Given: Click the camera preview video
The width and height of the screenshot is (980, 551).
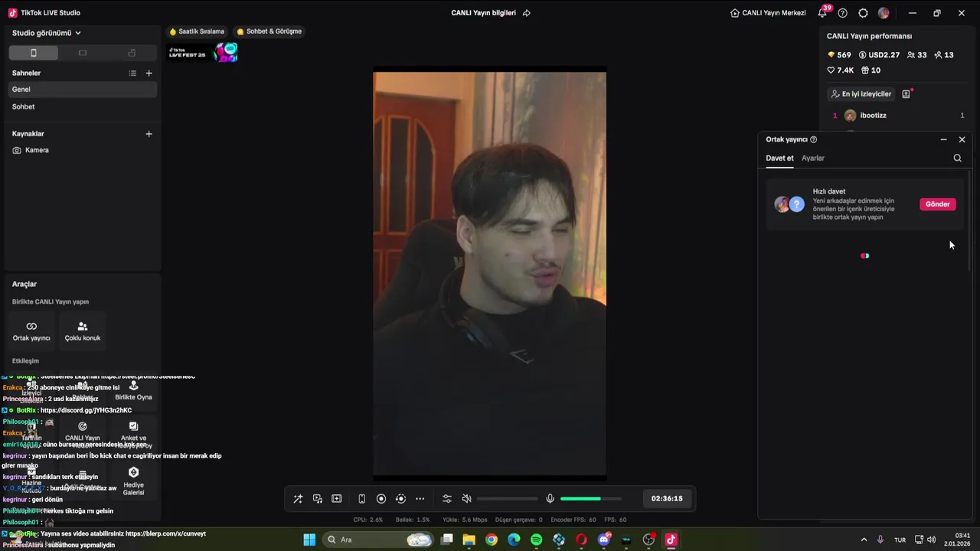Looking at the screenshot, I should pyautogui.click(x=490, y=275).
